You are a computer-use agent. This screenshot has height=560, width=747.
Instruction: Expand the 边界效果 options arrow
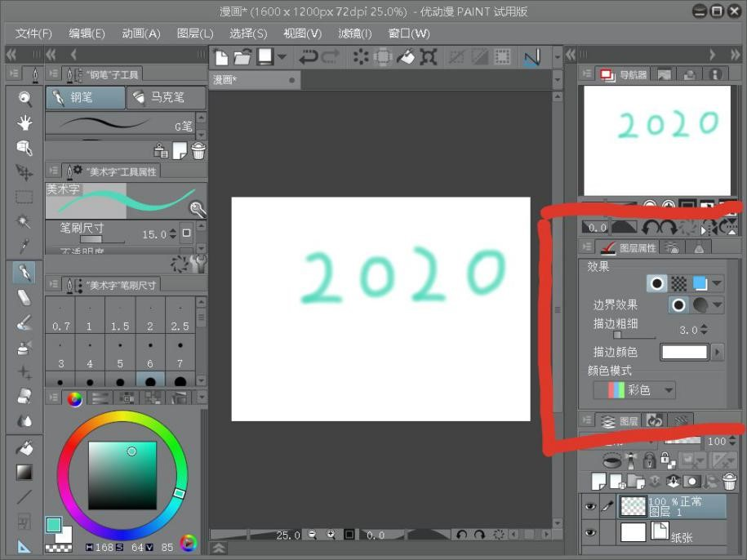[718, 305]
